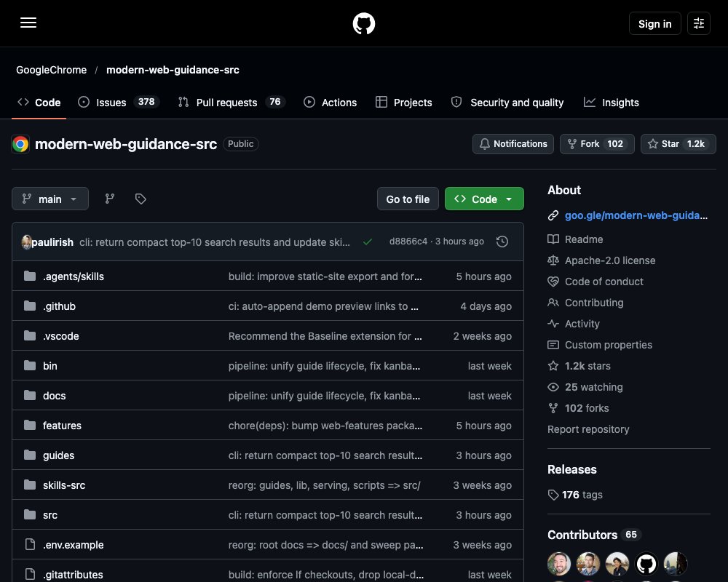Viewport: 728px width, 582px height.
Task: Open the goo.gle/modern-web-guida... link
Action: [636, 215]
